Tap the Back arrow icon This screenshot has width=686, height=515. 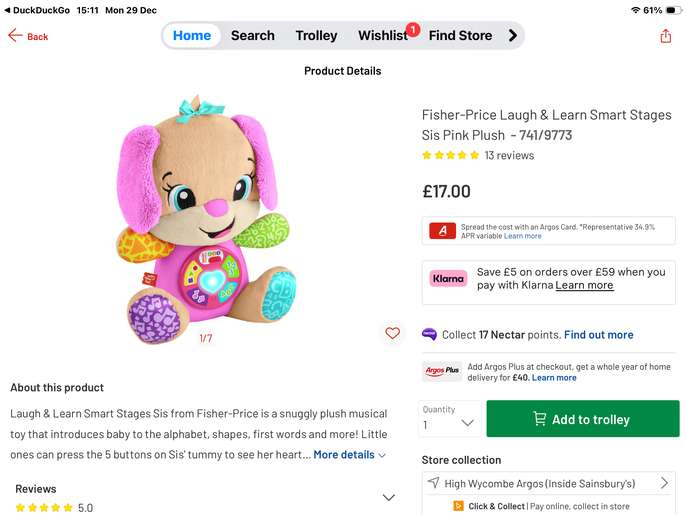(15, 36)
